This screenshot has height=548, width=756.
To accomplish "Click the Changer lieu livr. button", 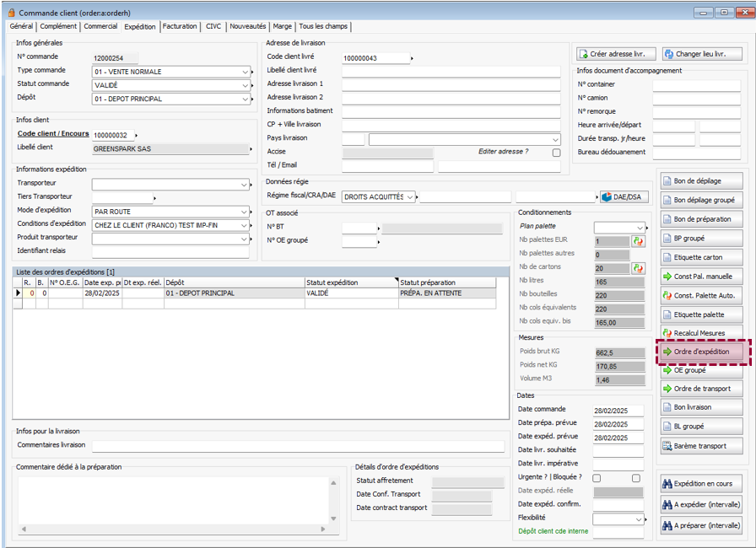I will tap(701, 54).
